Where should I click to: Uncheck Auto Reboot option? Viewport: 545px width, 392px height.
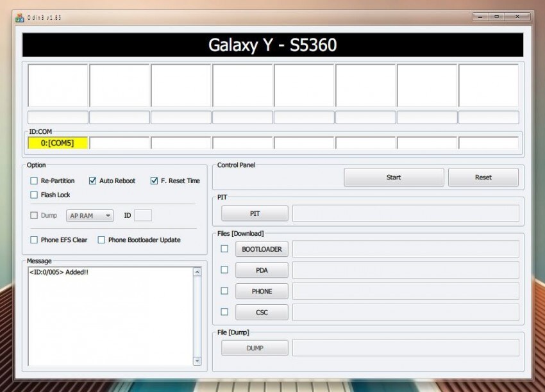pyautogui.click(x=92, y=181)
